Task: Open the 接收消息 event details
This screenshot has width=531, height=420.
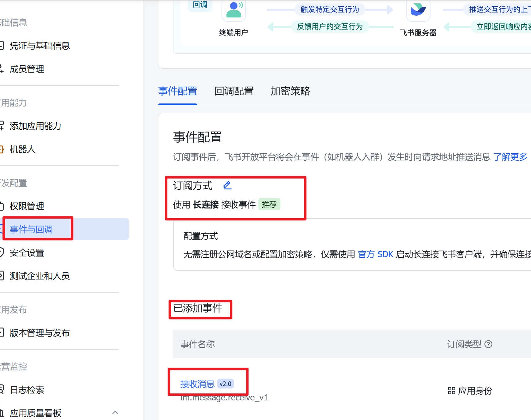Action: (197, 384)
